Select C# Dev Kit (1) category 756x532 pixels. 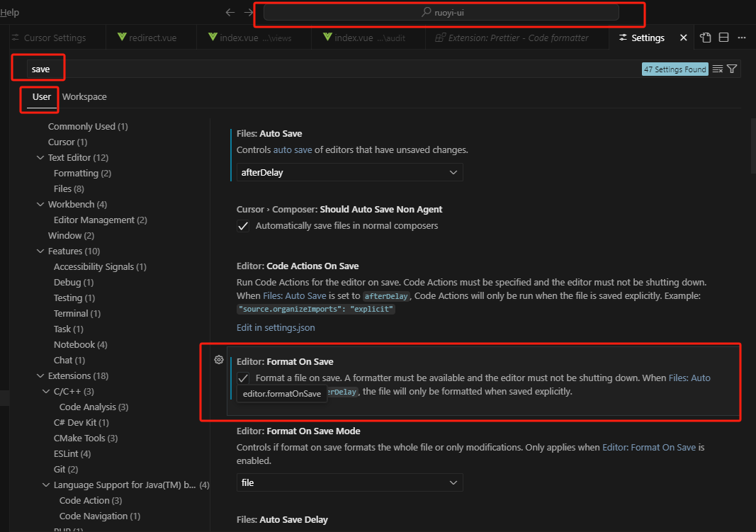coord(81,423)
